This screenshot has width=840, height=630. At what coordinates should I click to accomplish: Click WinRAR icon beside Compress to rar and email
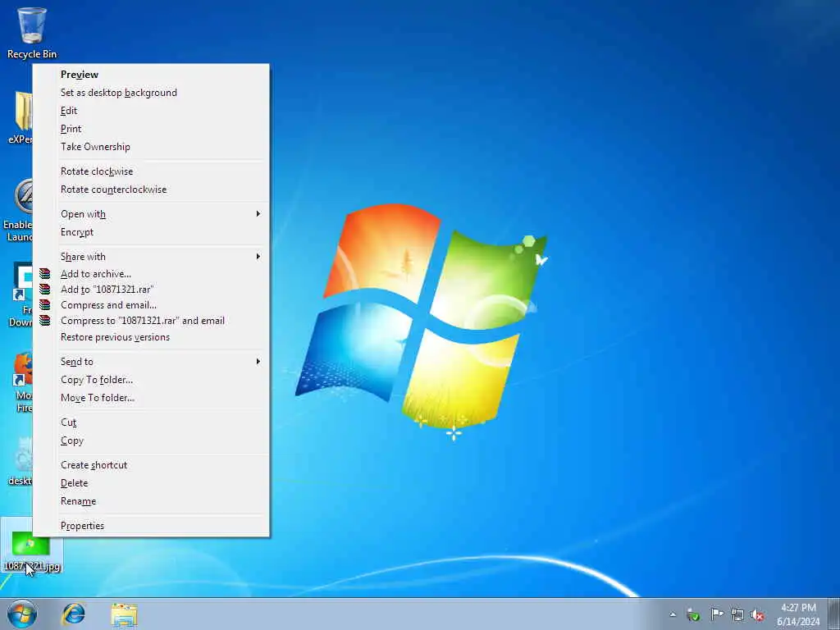tap(45, 321)
